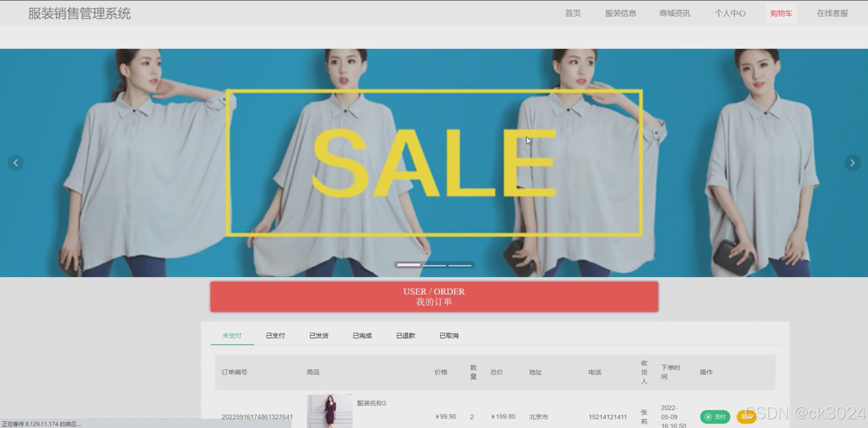
Task: Switch to the 已支付 paid tab
Action: tap(275, 336)
